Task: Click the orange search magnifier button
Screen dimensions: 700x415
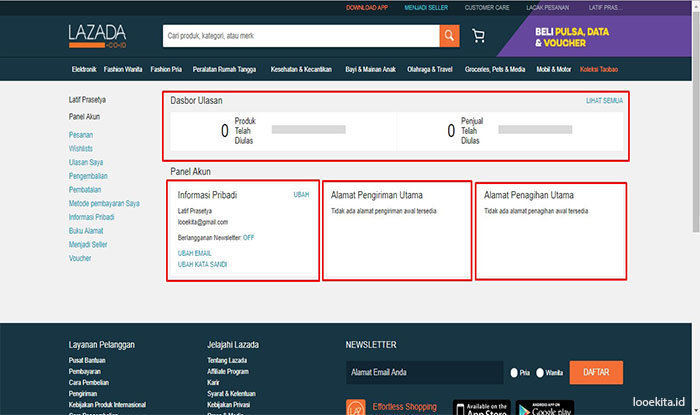Action: pos(449,36)
